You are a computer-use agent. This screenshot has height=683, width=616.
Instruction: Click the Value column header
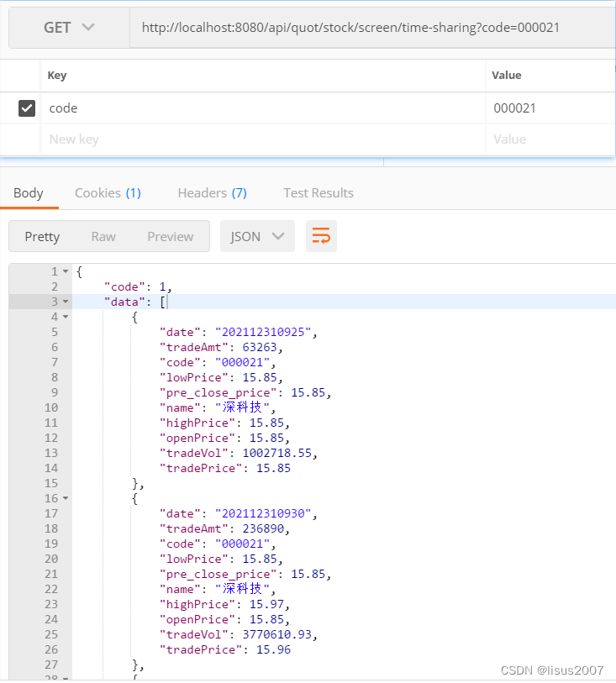pyautogui.click(x=506, y=76)
